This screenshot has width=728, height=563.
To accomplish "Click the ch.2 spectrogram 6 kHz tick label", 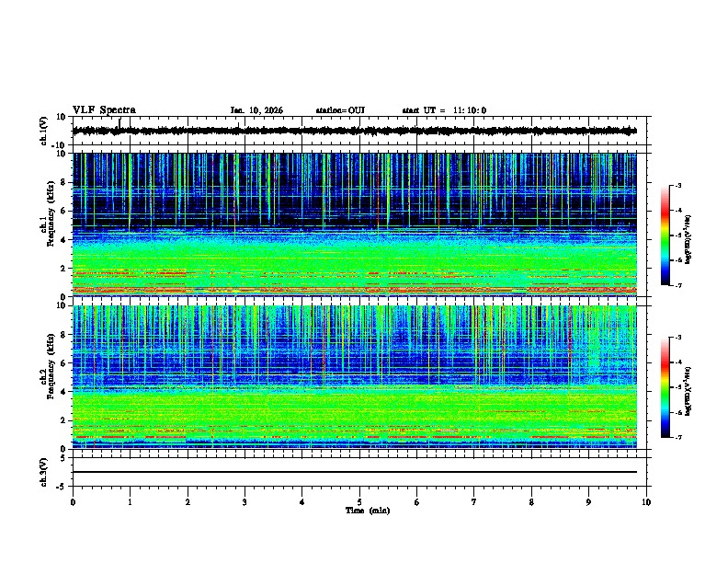I will coord(64,363).
